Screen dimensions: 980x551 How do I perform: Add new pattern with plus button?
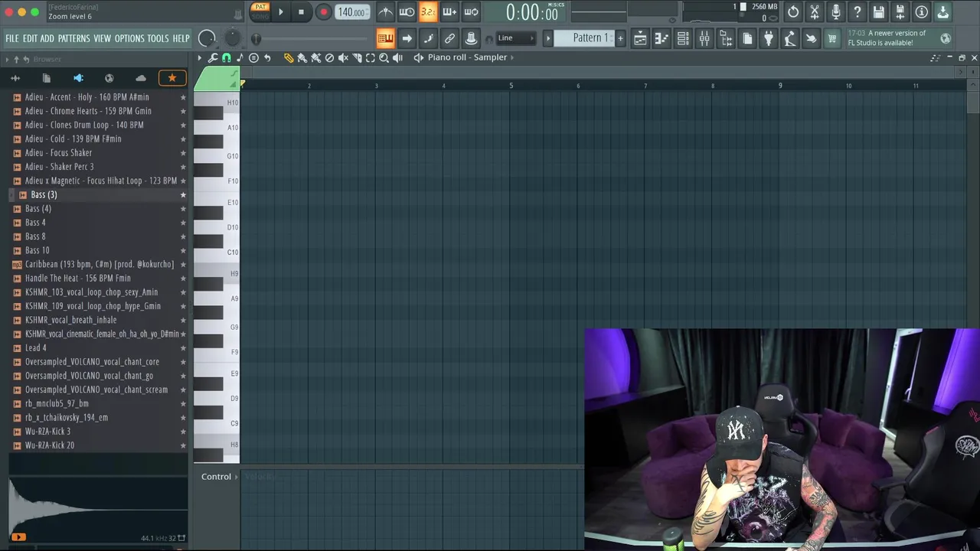[620, 38]
